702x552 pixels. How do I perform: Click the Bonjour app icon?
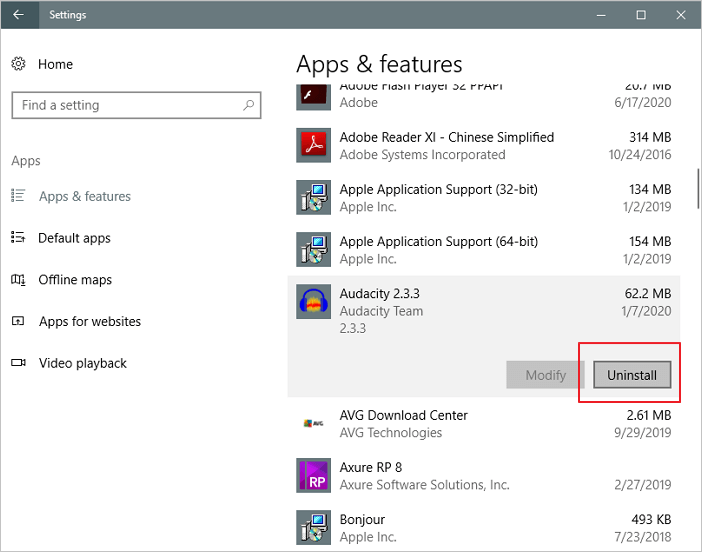pos(314,528)
